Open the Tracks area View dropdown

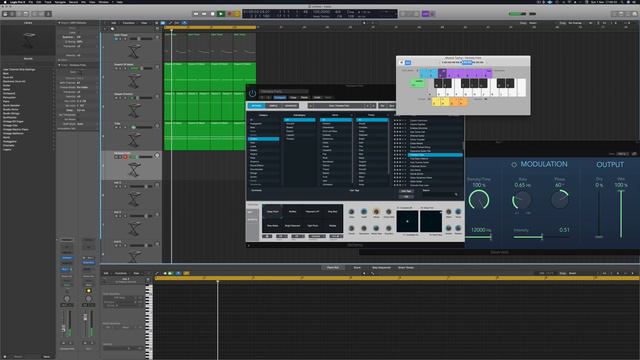[x=144, y=23]
